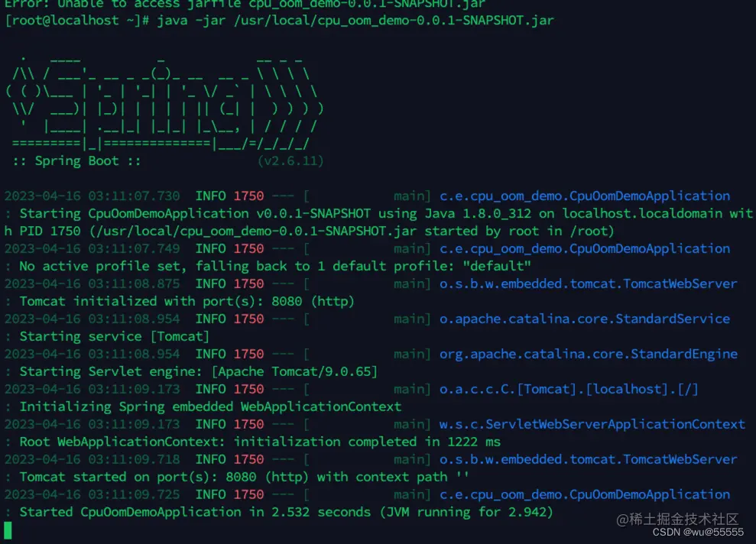Click the CpuOomDemoApplication logger on the 03:11:07.749 row
This screenshot has width=756, height=544.
coord(585,248)
